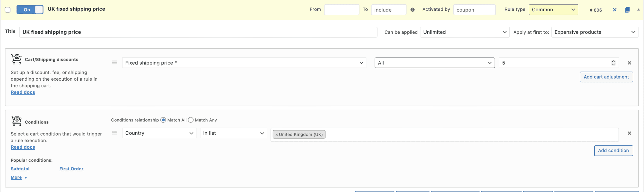Screen dimensions: 644x192
Task: Open the Rule type dropdown
Action: (553, 10)
